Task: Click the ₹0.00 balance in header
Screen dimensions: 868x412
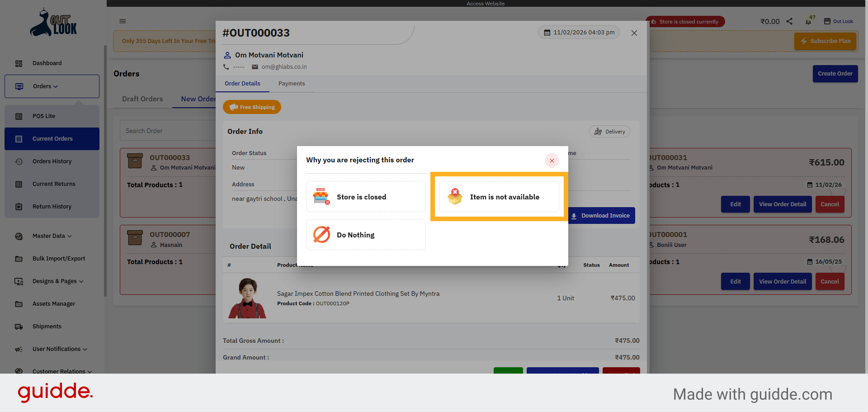Action: [x=770, y=21]
